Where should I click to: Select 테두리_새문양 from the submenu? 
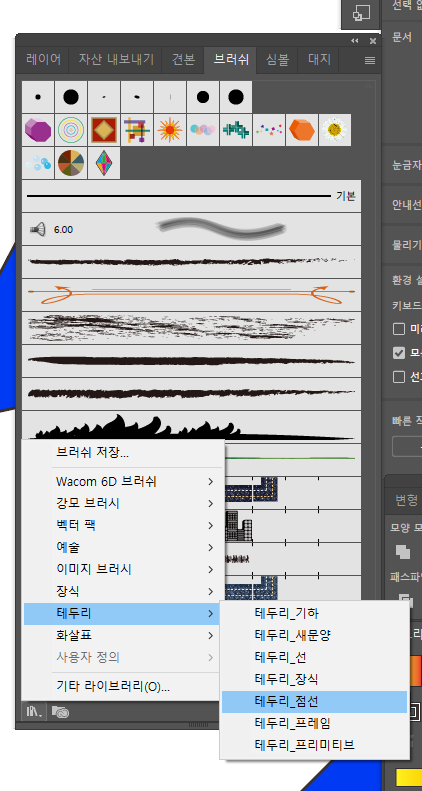pos(314,635)
